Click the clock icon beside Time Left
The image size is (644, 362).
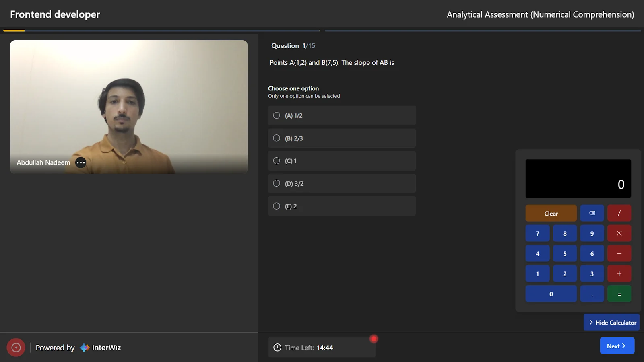point(277,348)
